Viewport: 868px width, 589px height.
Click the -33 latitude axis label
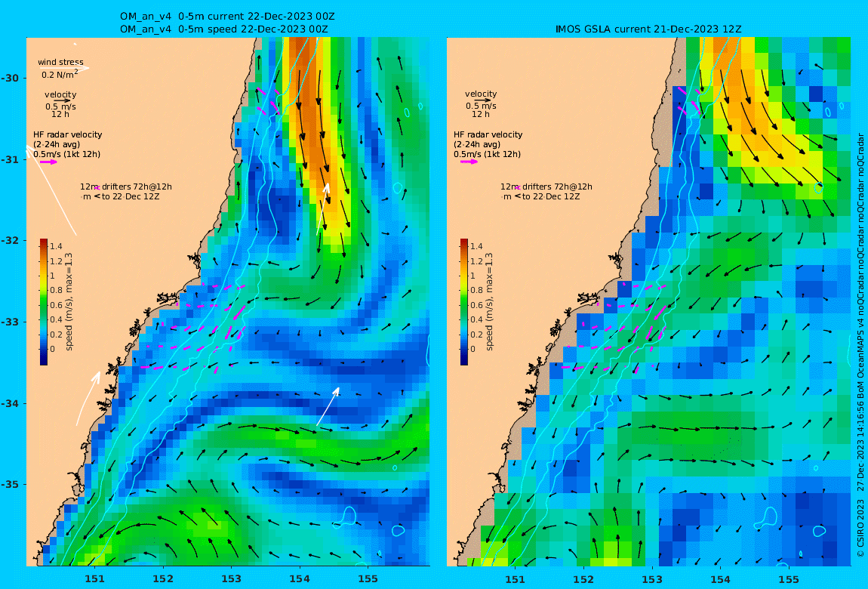point(9,322)
